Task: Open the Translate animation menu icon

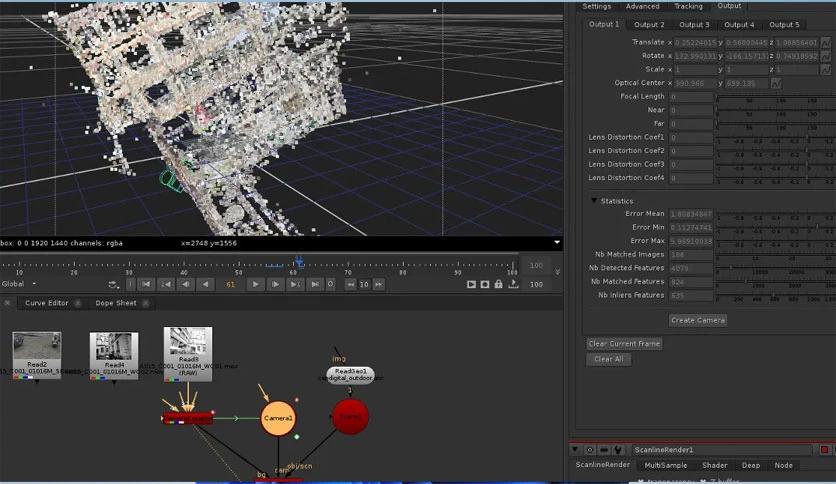Action: pyautogui.click(x=826, y=42)
